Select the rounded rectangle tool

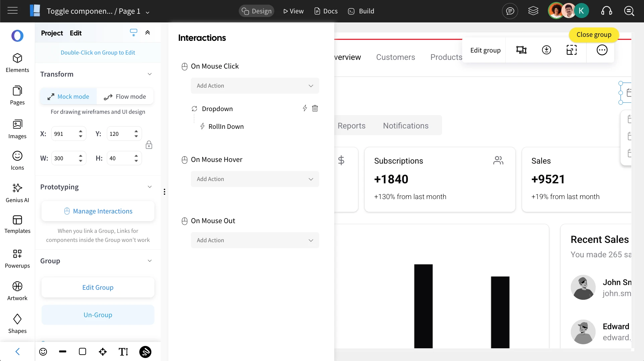coord(82,352)
